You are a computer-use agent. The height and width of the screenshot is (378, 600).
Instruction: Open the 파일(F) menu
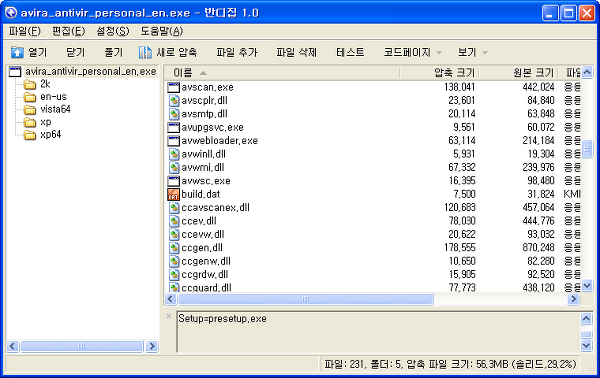point(24,31)
